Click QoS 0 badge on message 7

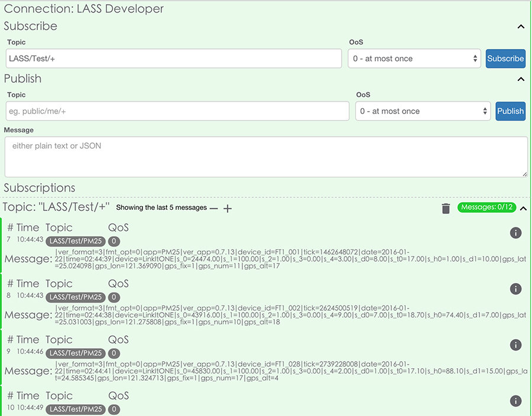(x=114, y=241)
